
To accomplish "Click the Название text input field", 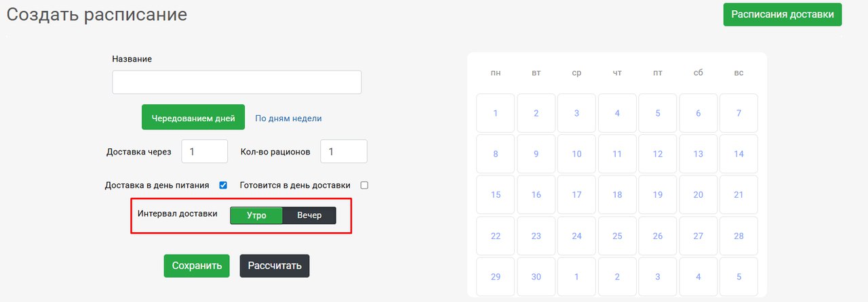I will pos(237,82).
